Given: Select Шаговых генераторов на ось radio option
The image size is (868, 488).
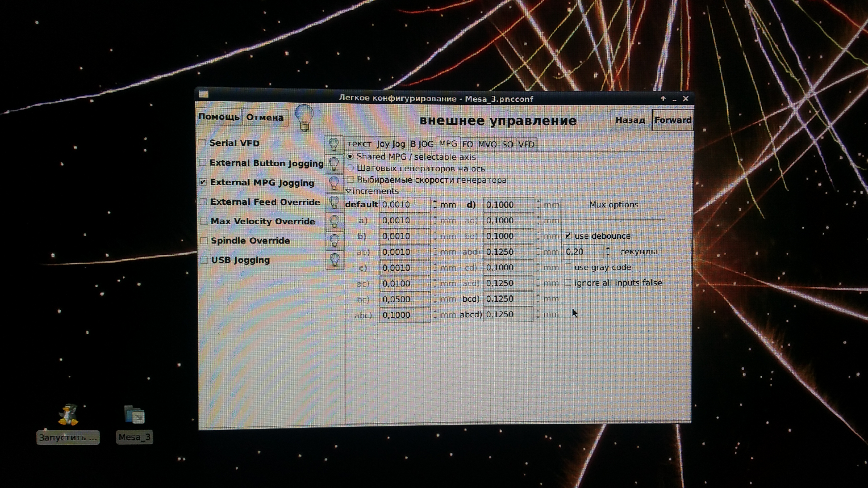Looking at the screenshot, I should [350, 168].
